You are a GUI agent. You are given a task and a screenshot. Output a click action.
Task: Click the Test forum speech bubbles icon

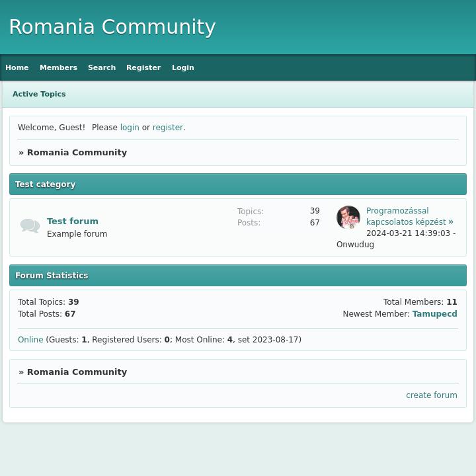[30, 226]
